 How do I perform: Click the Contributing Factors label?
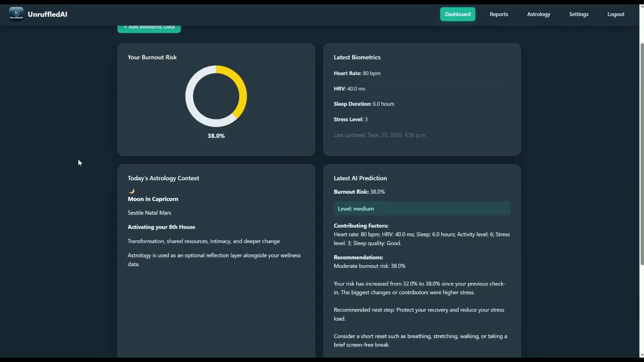(x=361, y=226)
